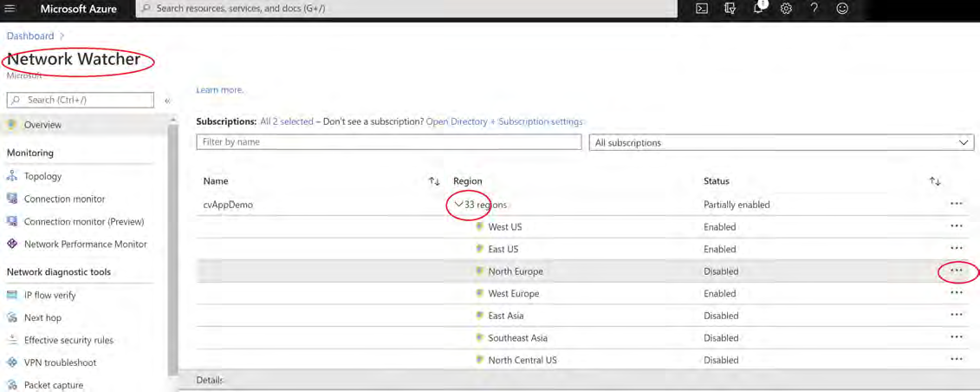The height and width of the screenshot is (392, 980).
Task: Click the Packet capture icon
Action: [x=12, y=385]
